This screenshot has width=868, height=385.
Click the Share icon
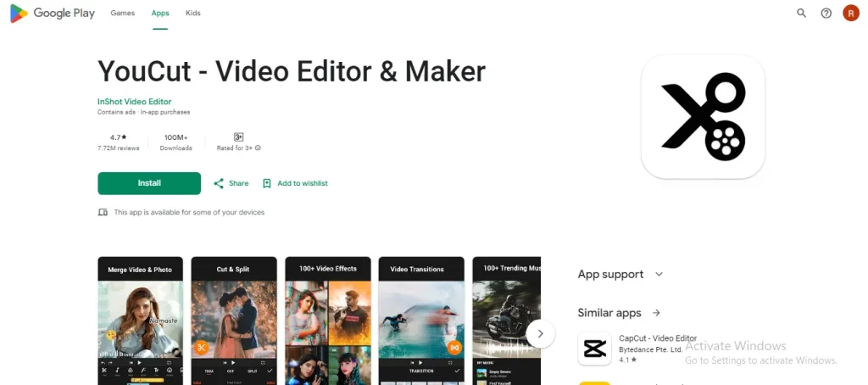pos(219,183)
